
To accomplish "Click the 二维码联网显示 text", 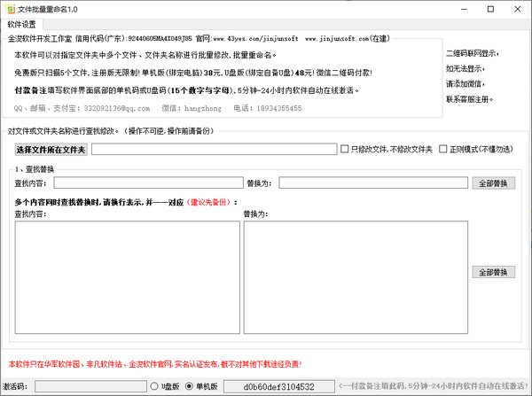I will tap(472, 53).
